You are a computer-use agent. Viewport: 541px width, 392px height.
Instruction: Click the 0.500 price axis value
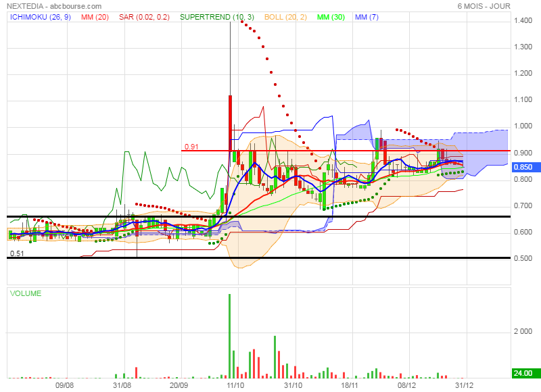click(523, 258)
